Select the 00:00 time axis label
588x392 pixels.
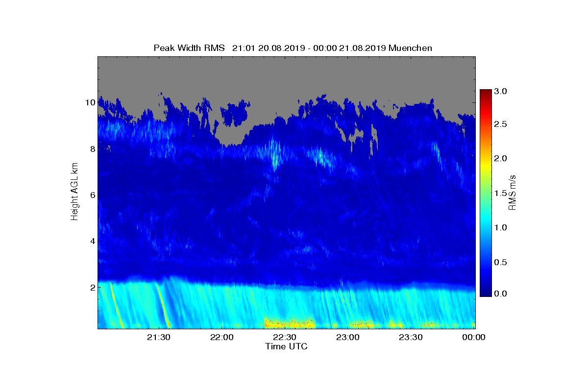474,338
